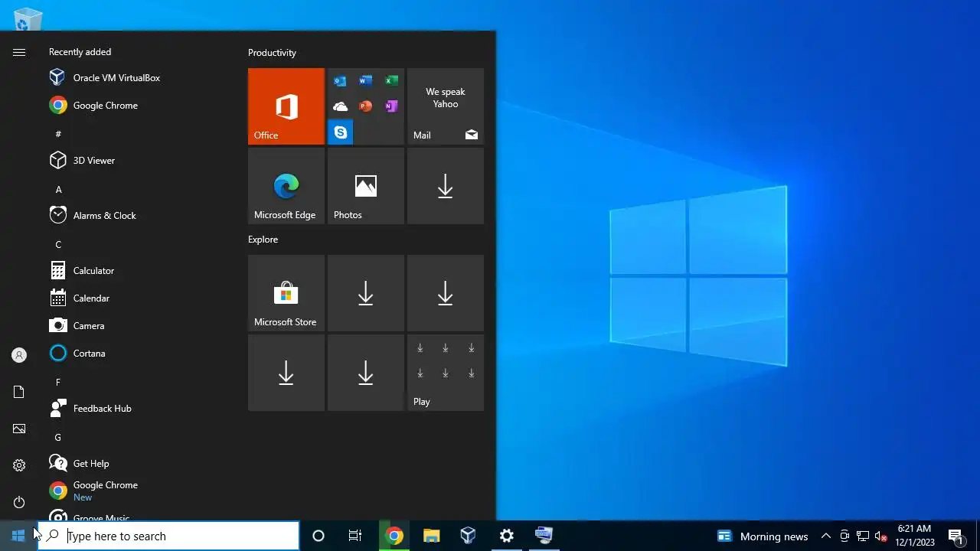Screen dimensions: 980x551
Task: Open VirtualBox from taskbar
Action: [469, 536]
